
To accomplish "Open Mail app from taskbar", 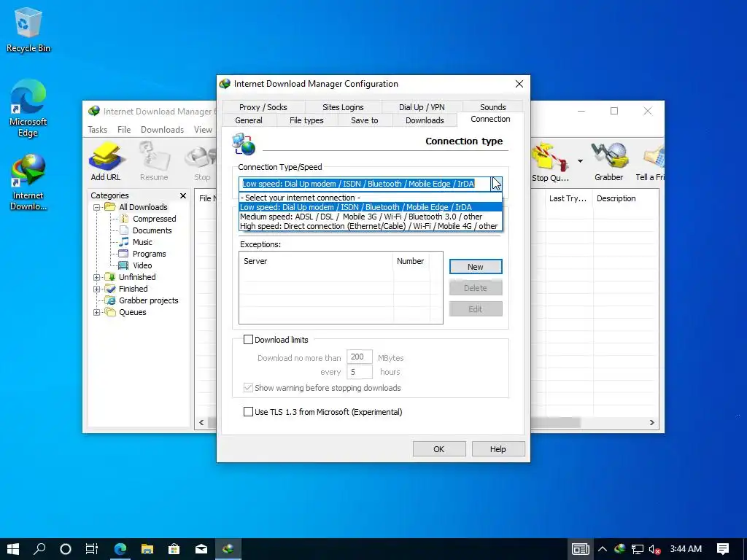I will 201,549.
